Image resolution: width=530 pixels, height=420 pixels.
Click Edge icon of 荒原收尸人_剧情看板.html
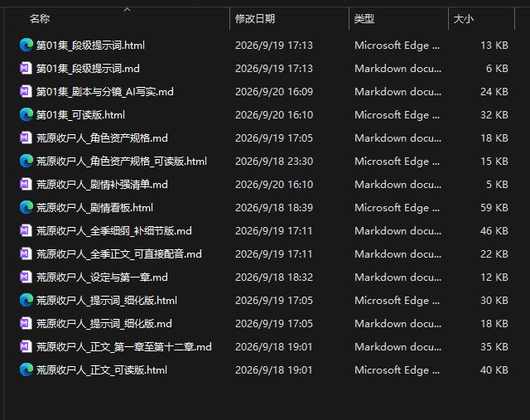(x=26, y=207)
